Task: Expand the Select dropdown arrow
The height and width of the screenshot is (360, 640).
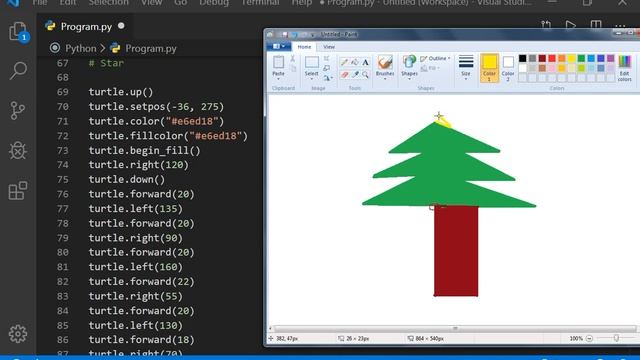Action: (x=311, y=79)
